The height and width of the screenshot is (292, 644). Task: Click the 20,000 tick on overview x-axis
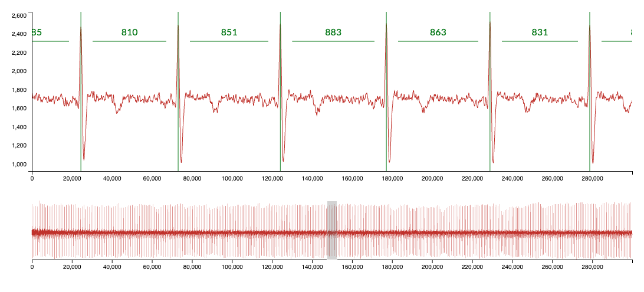(x=72, y=267)
